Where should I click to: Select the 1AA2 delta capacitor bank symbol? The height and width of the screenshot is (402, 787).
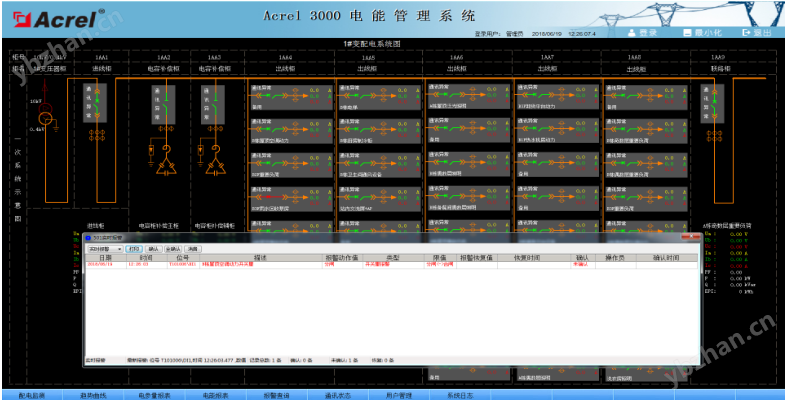coord(166,167)
